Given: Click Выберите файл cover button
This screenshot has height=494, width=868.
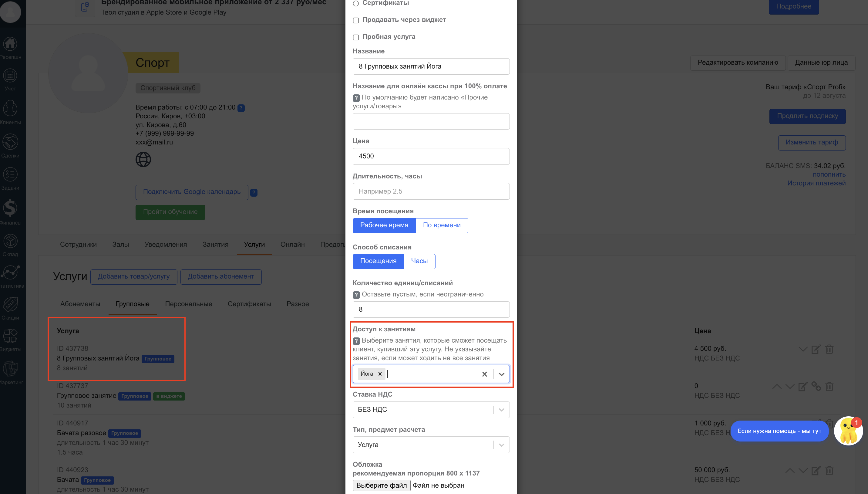Looking at the screenshot, I should tap(381, 485).
